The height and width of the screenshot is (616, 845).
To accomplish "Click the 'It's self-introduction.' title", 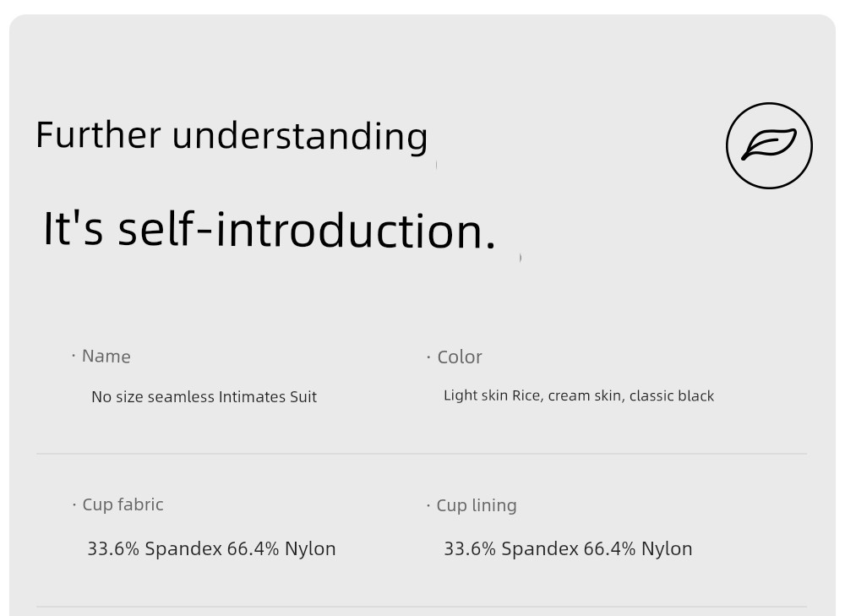I will (269, 230).
